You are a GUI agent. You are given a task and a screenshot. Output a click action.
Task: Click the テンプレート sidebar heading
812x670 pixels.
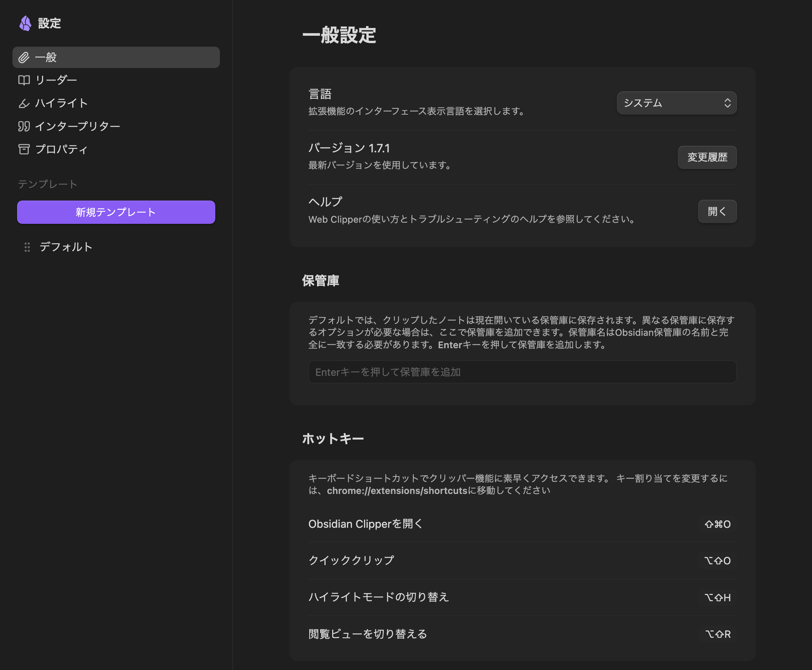(47, 184)
